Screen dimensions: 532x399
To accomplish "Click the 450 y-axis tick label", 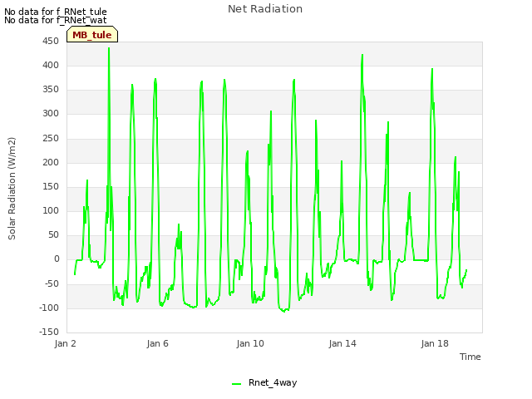I will point(51,41).
